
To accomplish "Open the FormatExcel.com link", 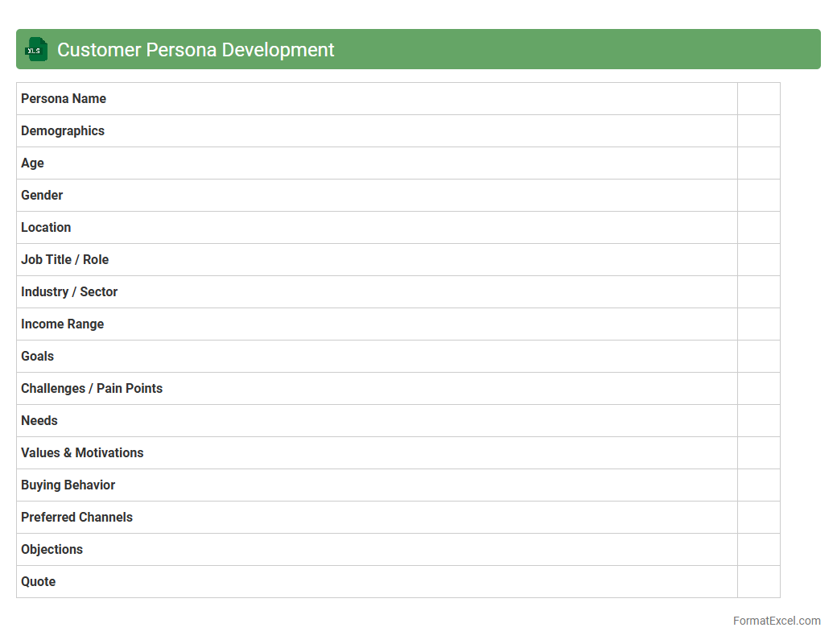I will (776, 621).
